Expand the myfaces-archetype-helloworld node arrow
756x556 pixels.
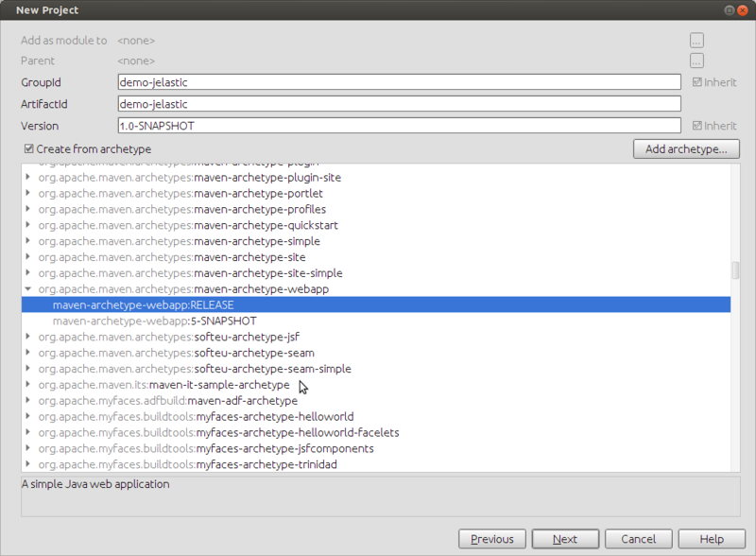pos(28,416)
